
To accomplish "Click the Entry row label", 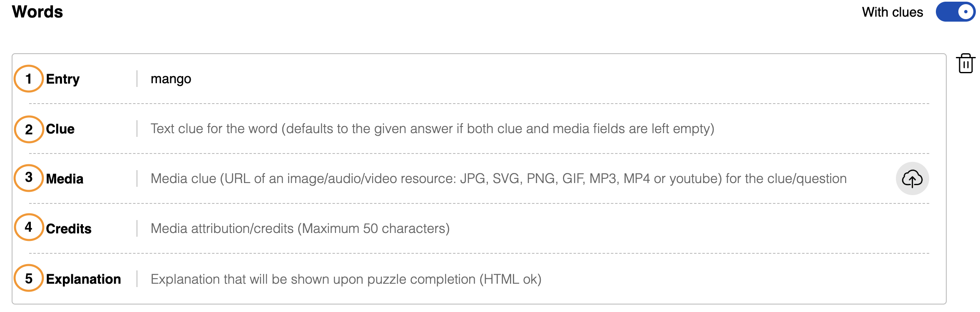I will 63,79.
